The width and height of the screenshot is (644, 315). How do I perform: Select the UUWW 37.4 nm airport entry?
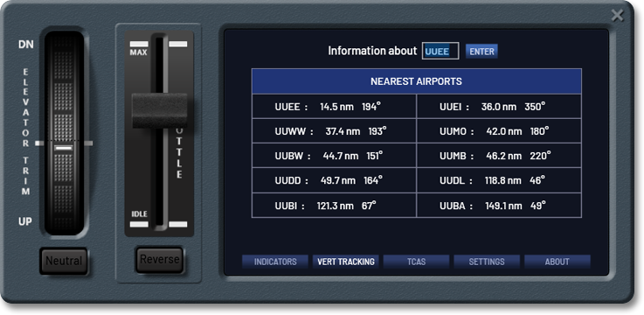click(x=334, y=131)
